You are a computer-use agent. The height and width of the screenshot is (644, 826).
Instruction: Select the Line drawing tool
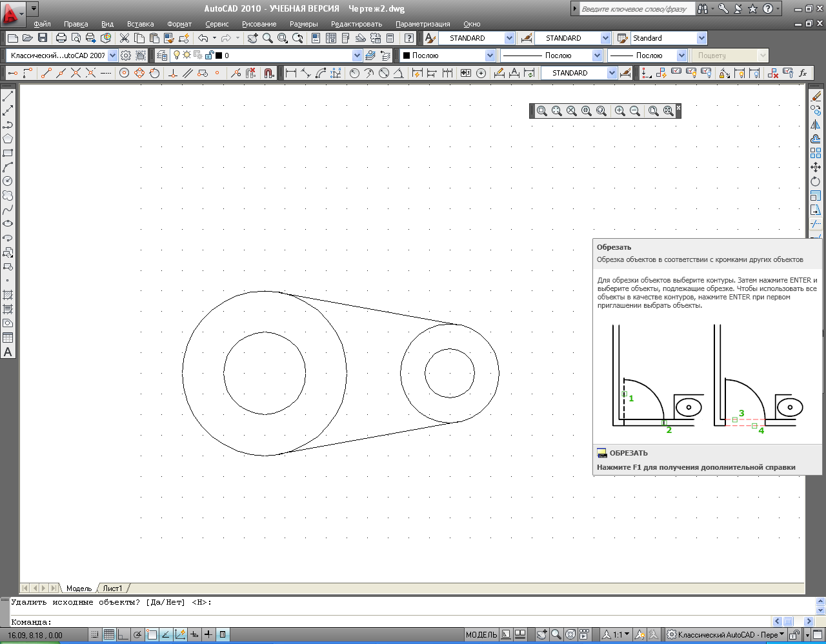pos(8,96)
